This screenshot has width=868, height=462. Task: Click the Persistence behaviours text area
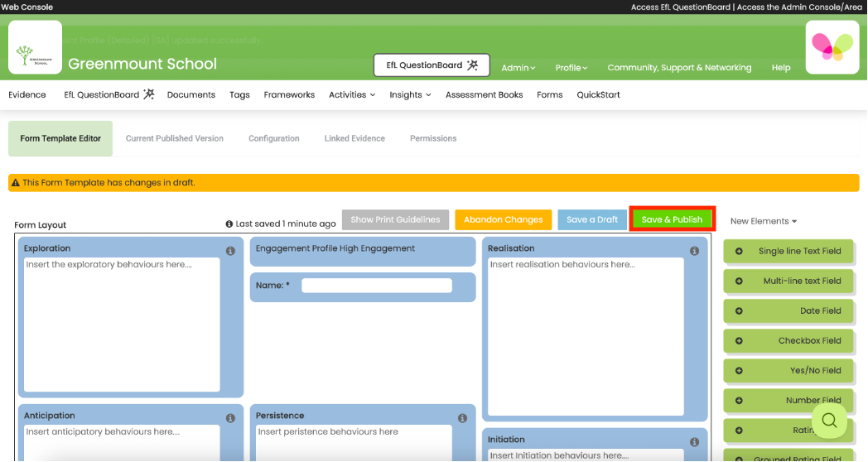[354, 443]
